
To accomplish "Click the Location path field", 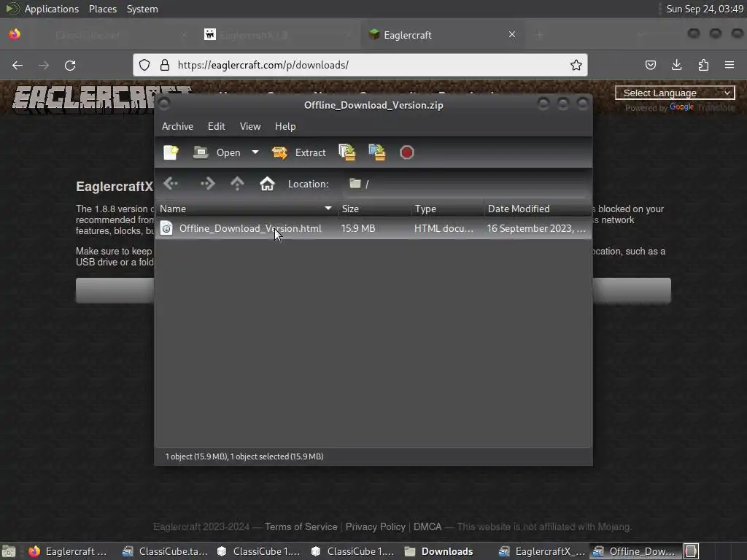I will point(465,184).
